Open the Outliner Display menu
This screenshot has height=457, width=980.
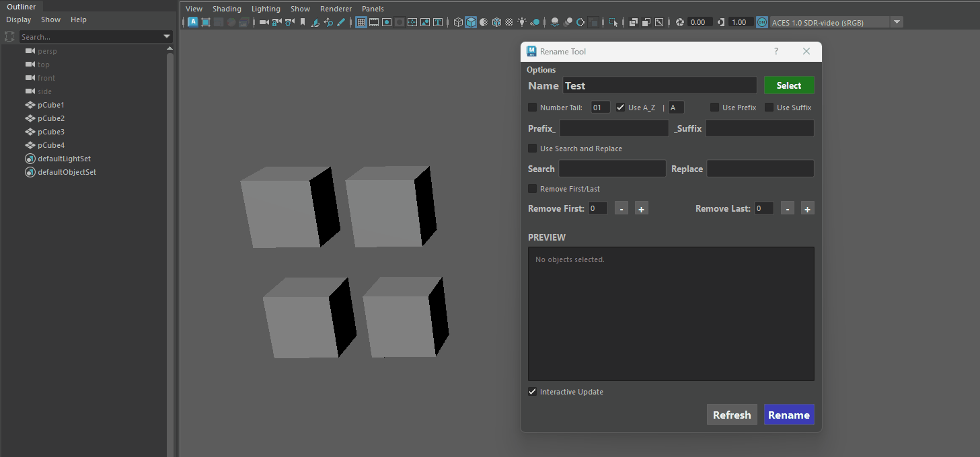(x=19, y=19)
